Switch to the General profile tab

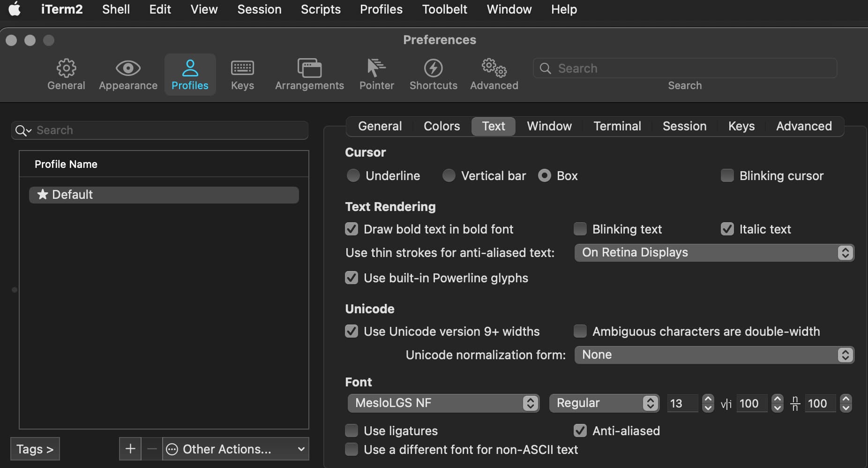[x=380, y=126]
